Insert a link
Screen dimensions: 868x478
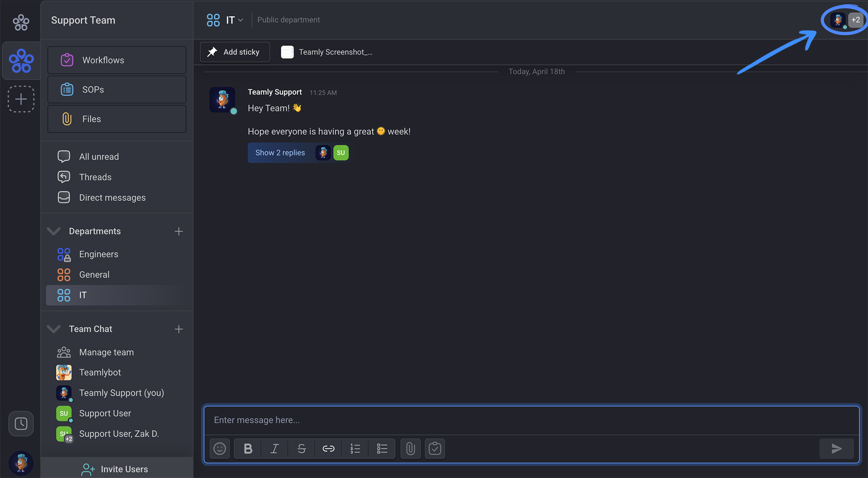[x=328, y=449]
